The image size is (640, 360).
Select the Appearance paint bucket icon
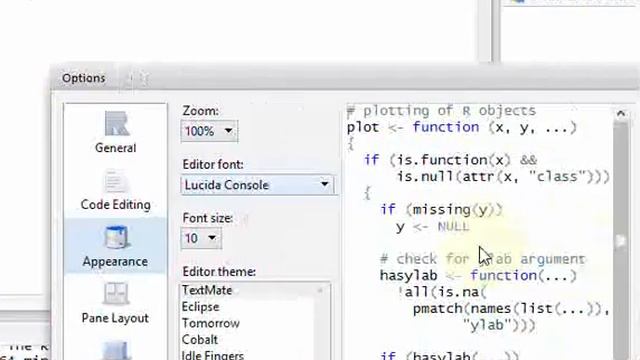[116, 237]
